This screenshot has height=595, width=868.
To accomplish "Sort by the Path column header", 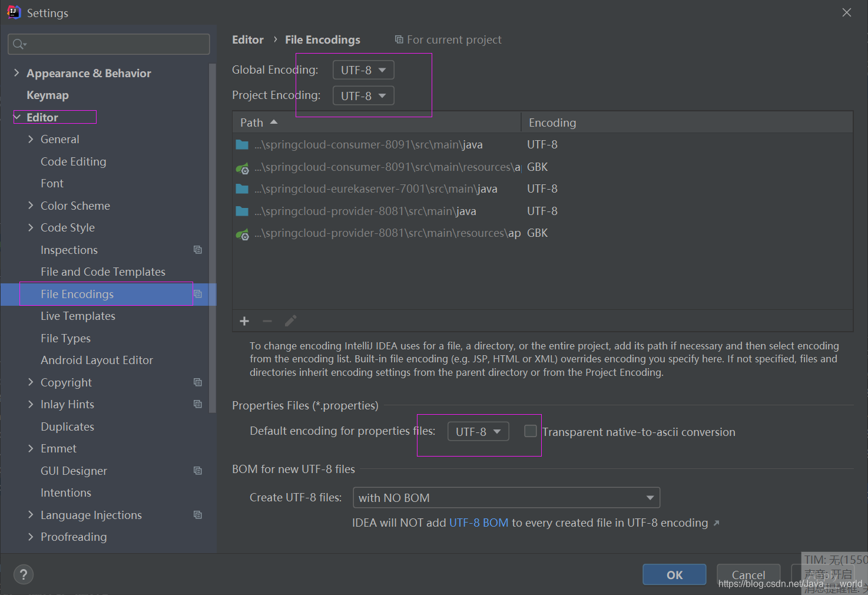I will [x=377, y=123].
